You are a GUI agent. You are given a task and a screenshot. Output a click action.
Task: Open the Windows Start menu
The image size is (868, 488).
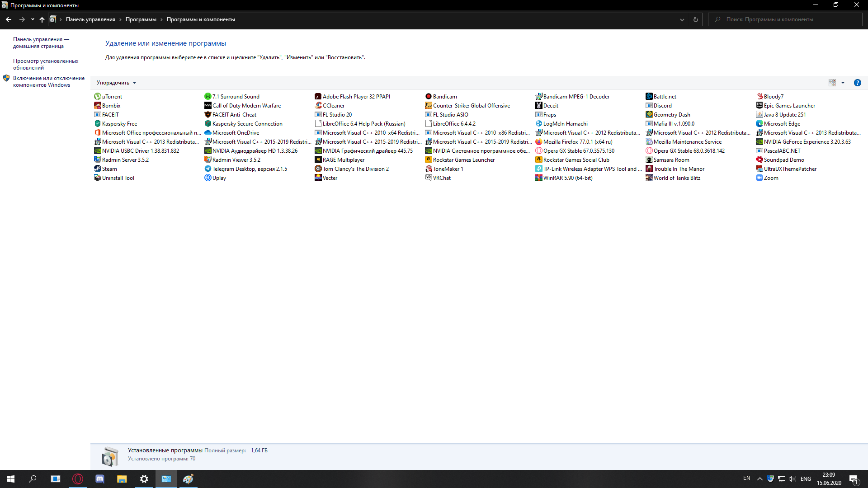pos(11,479)
